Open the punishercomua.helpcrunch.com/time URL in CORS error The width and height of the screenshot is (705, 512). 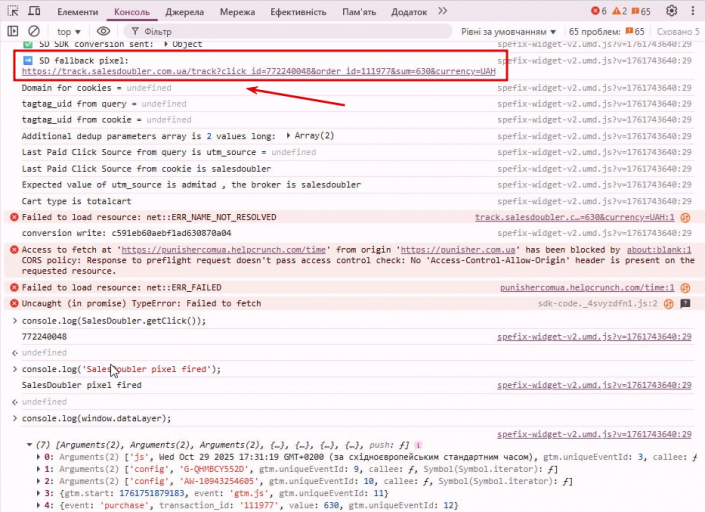click(x=223, y=250)
